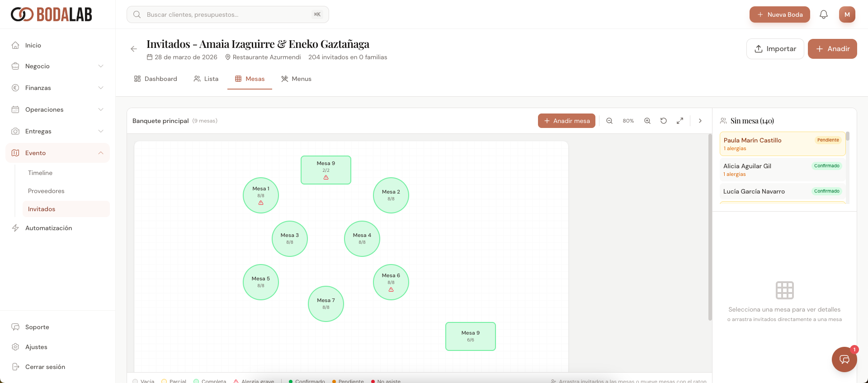The image size is (868, 383).
Task: Open Proveedores in the sidebar
Action: coord(46,191)
